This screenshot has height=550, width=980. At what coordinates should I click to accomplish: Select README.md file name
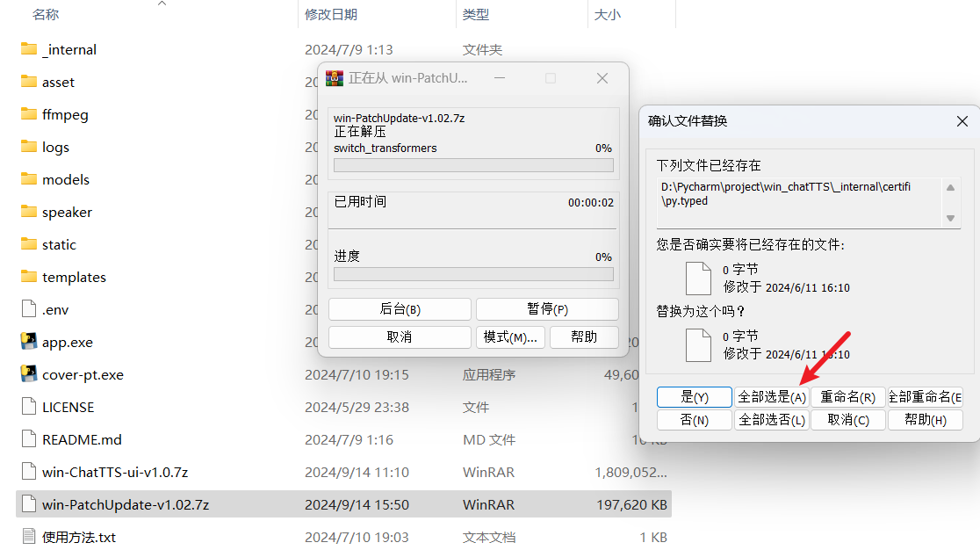(x=82, y=439)
